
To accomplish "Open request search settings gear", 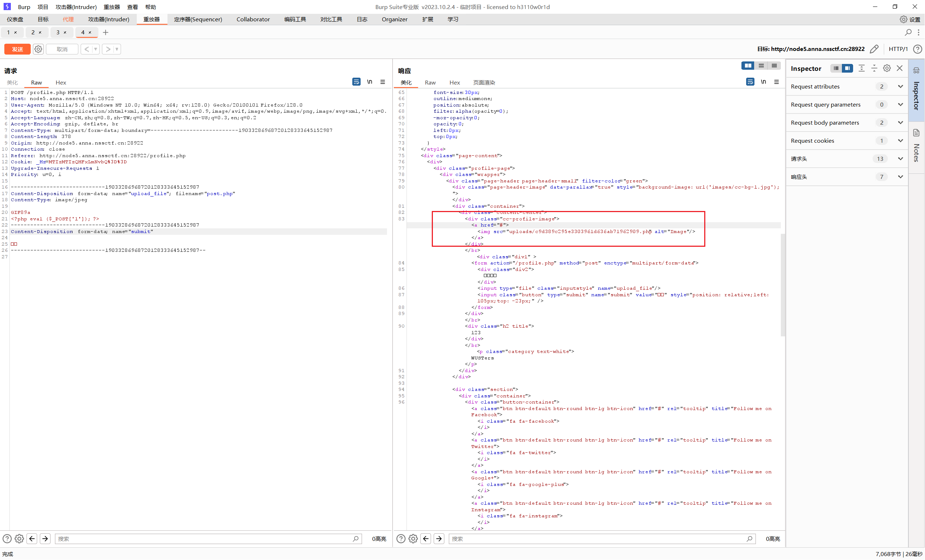I will pyautogui.click(x=19, y=539).
